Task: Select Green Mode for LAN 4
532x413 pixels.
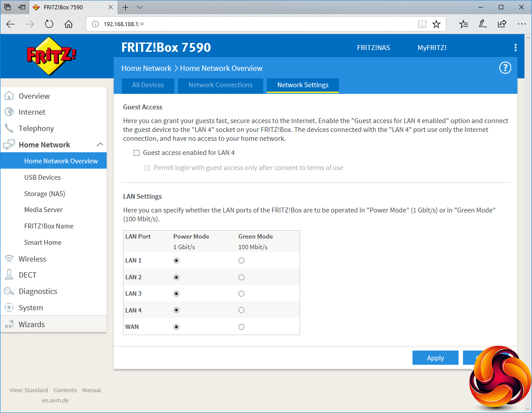Action: point(241,310)
